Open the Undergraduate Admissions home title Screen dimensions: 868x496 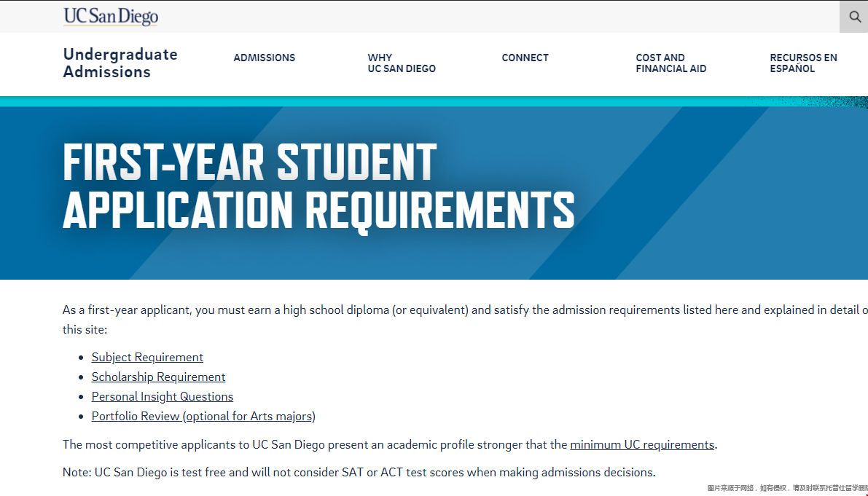[120, 63]
